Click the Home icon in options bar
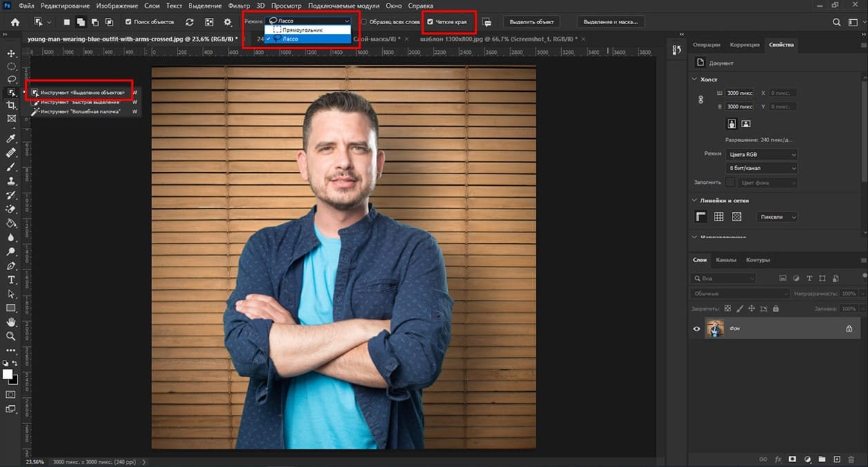Image resolution: width=868 pixels, height=467 pixels. click(15, 22)
